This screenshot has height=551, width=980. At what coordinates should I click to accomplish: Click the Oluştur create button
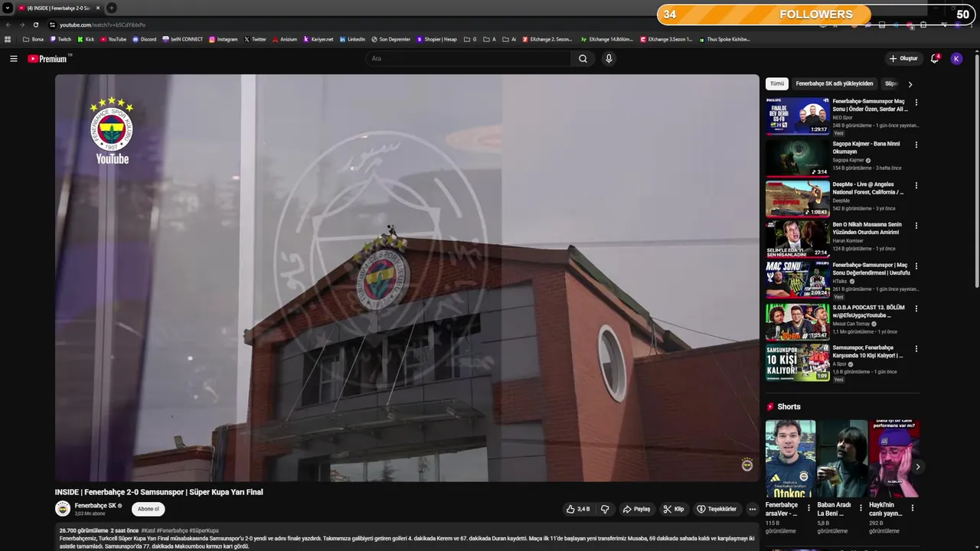(903, 59)
